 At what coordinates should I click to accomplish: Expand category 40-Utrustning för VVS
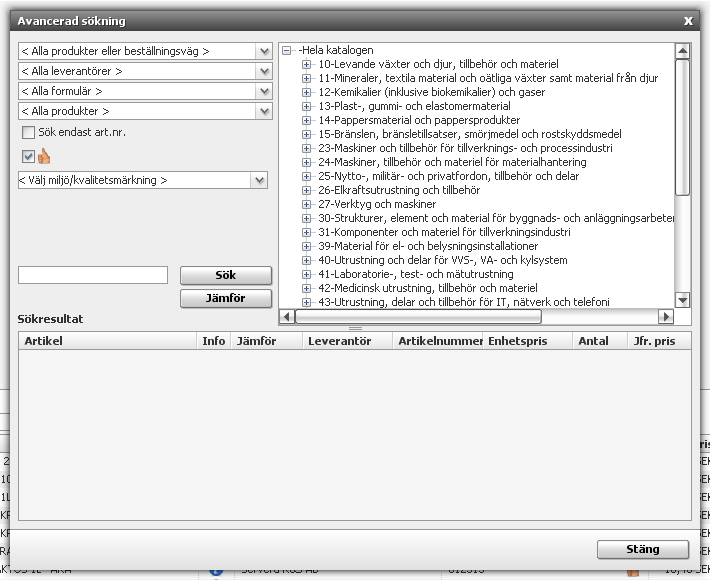click(x=307, y=261)
